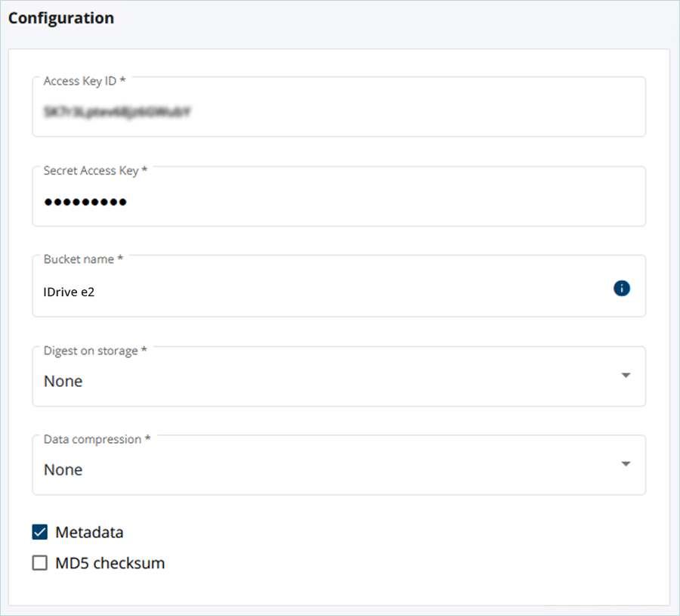Image resolution: width=680 pixels, height=616 pixels.
Task: Enable the MD5 checksum checkbox
Action: pos(40,563)
